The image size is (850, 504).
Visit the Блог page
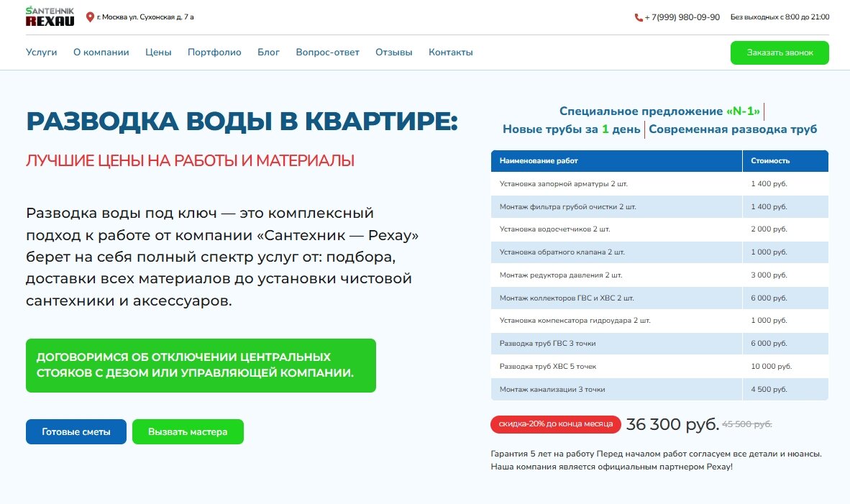point(268,52)
